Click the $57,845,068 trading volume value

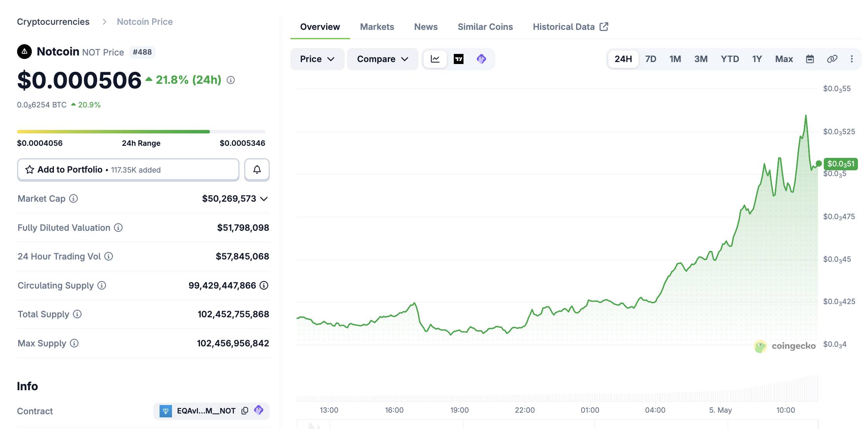coord(242,256)
